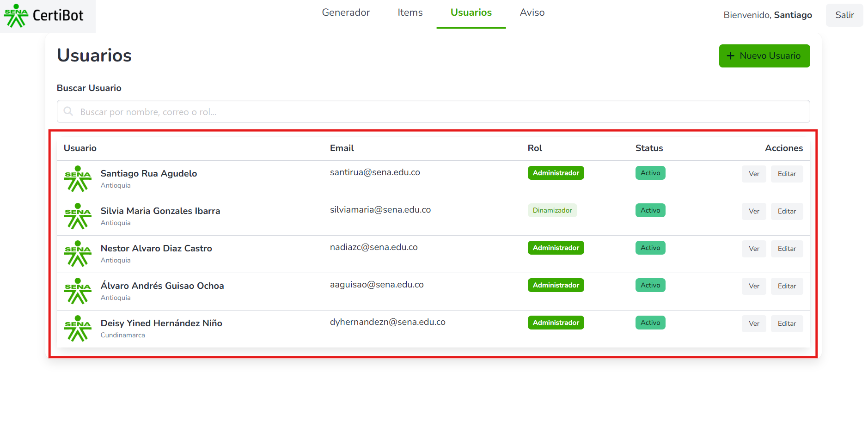Image resolution: width=868 pixels, height=421 pixels.
Task: Click Silvia Maria Gonzales Ibarra's avatar icon
Action: (78, 216)
